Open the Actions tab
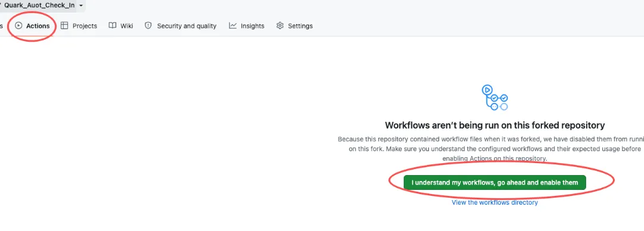This screenshot has width=644, height=231. tap(32, 26)
